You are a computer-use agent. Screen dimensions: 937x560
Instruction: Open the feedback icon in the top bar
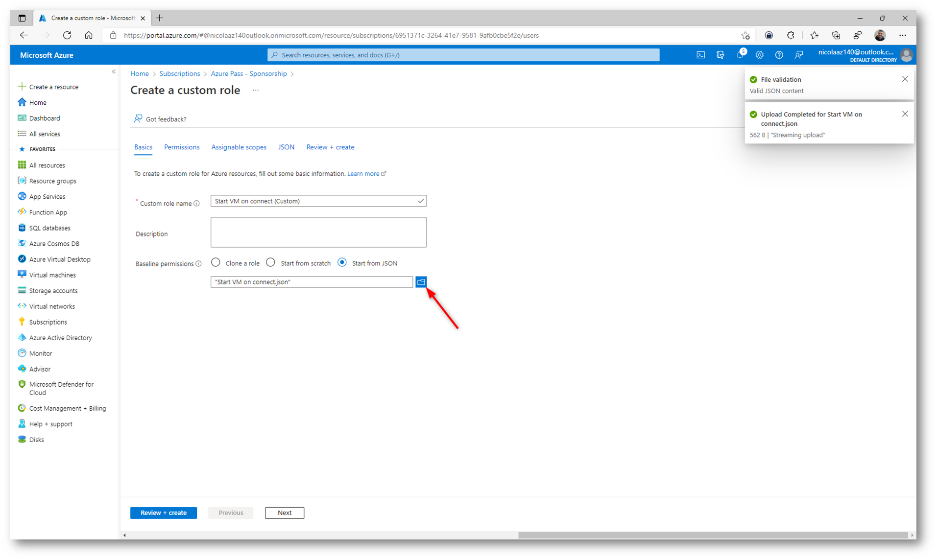click(x=798, y=55)
